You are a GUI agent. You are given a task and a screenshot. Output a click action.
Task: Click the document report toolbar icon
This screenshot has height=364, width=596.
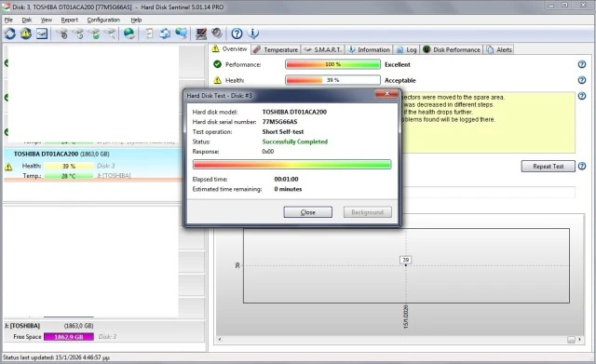(149, 34)
